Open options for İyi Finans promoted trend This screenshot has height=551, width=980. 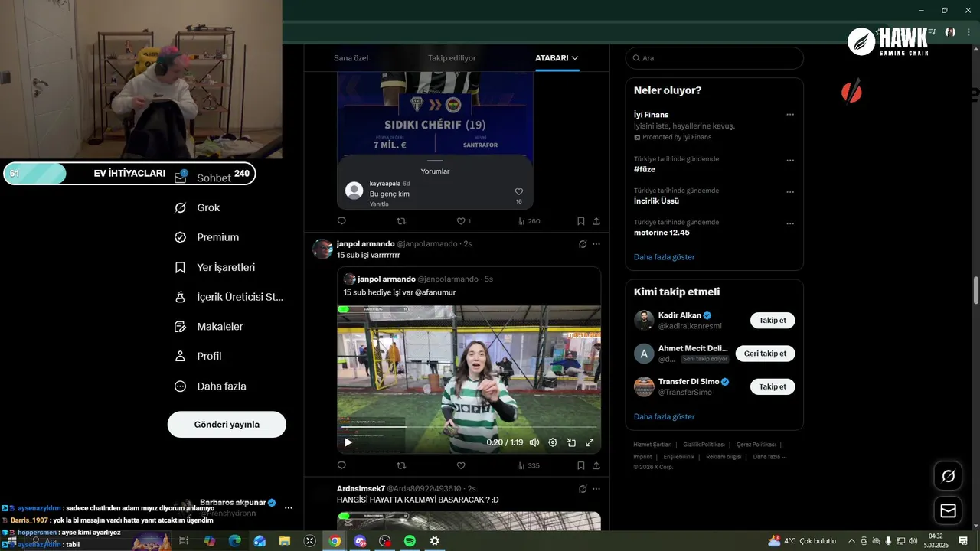tap(790, 115)
